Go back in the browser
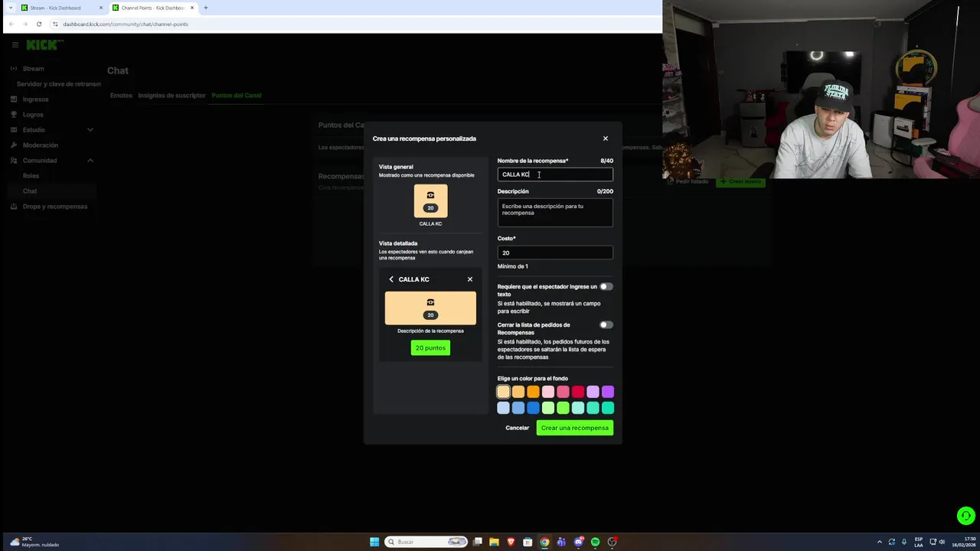 click(x=11, y=24)
